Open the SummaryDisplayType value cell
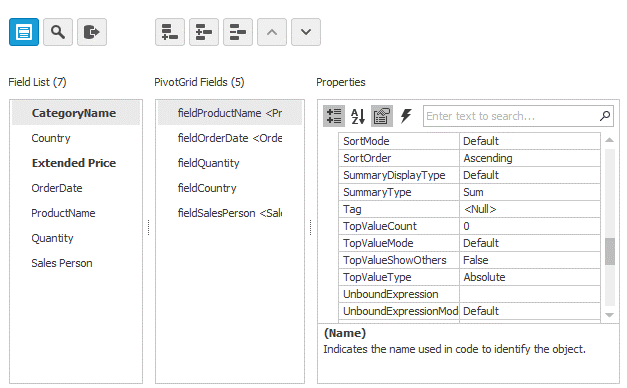This screenshot has height=388, width=627. tap(530, 175)
